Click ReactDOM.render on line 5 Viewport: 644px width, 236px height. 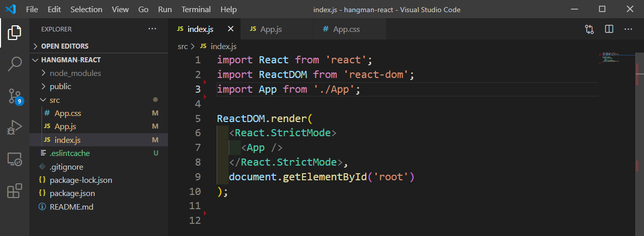[x=262, y=119]
